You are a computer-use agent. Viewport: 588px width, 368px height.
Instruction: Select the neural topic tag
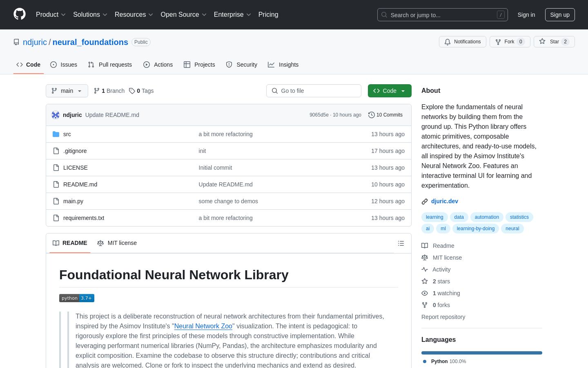point(512,229)
